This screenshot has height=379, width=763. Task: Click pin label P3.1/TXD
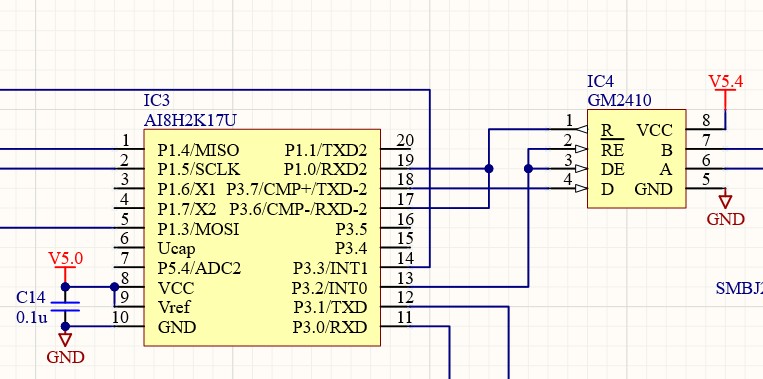330,307
